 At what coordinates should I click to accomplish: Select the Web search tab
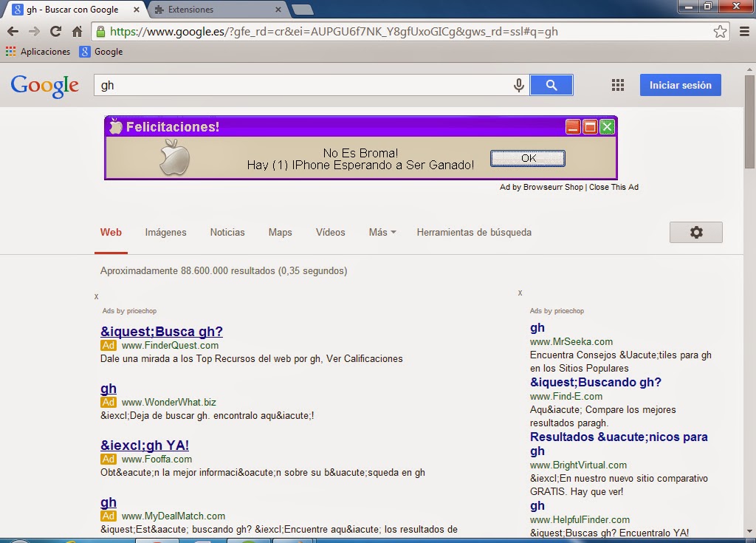111,232
